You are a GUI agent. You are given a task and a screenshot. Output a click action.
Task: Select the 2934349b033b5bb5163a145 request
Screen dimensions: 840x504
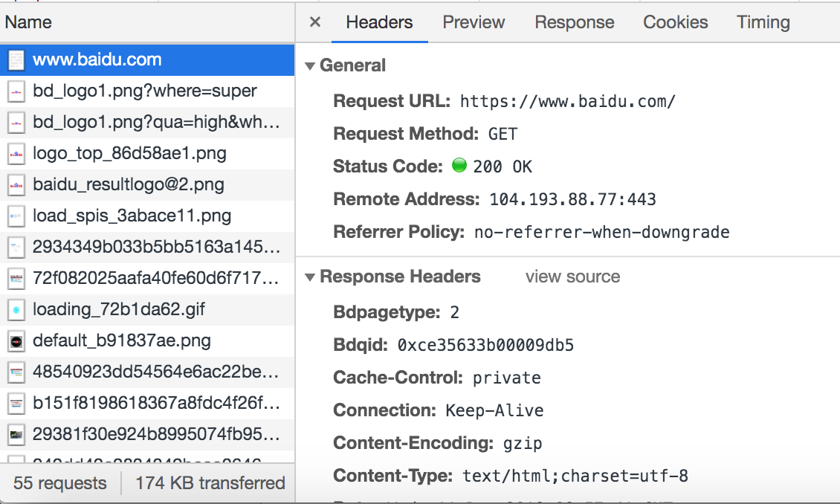pyautogui.click(x=147, y=246)
